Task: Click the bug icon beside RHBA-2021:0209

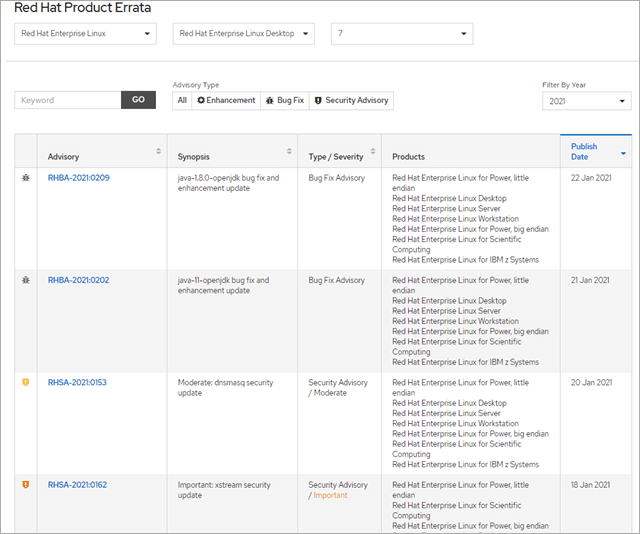Action: click(26, 178)
